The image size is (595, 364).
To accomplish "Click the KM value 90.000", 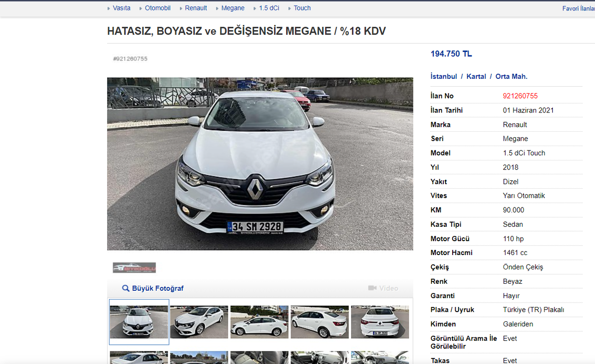I will 514,210.
